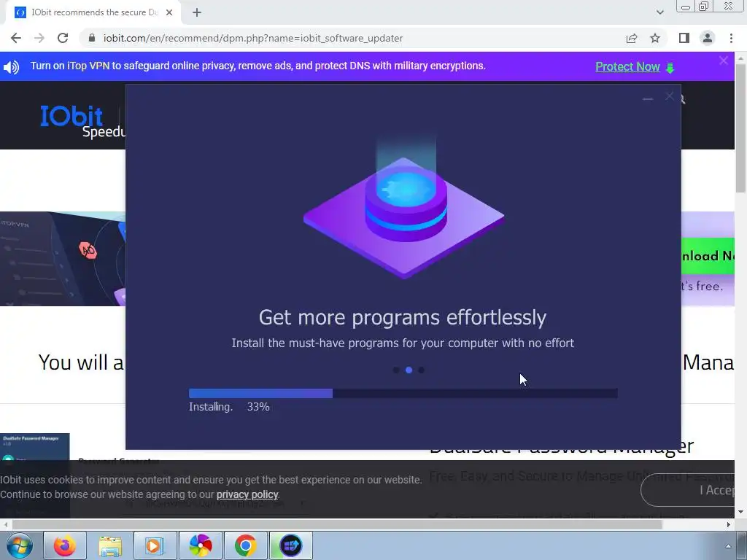The width and height of the screenshot is (747, 560).
Task: Click the address bar URL field
Action: [352, 38]
